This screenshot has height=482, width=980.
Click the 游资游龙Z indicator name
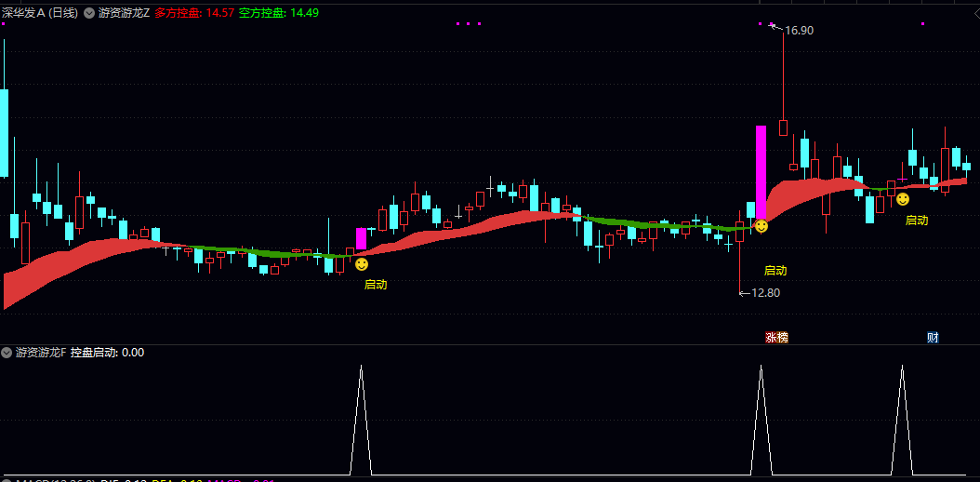click(x=125, y=12)
